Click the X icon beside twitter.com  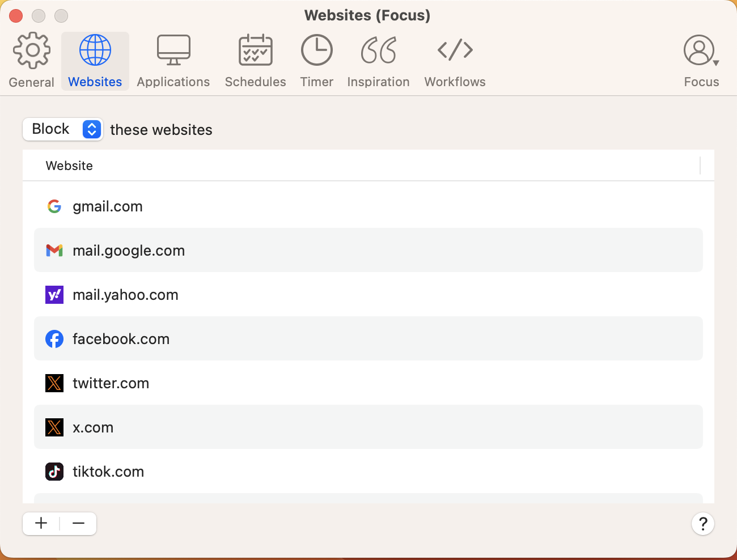click(54, 383)
